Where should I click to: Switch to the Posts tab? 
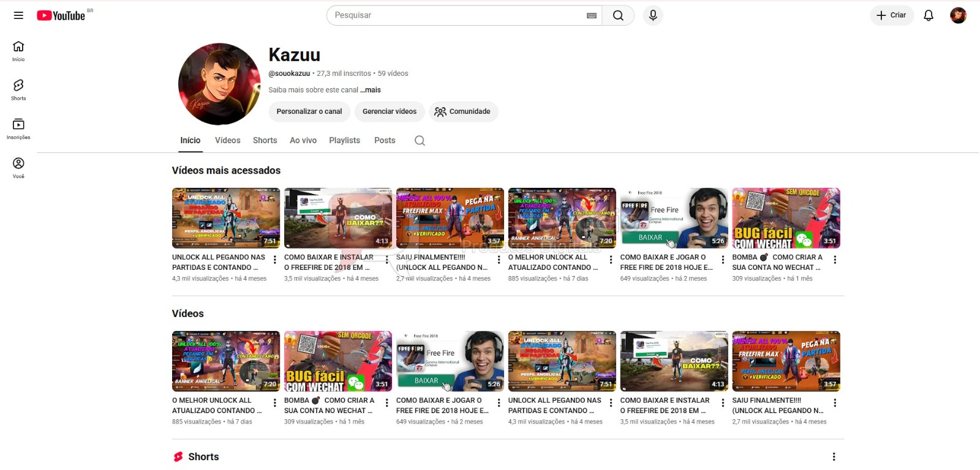[385, 140]
